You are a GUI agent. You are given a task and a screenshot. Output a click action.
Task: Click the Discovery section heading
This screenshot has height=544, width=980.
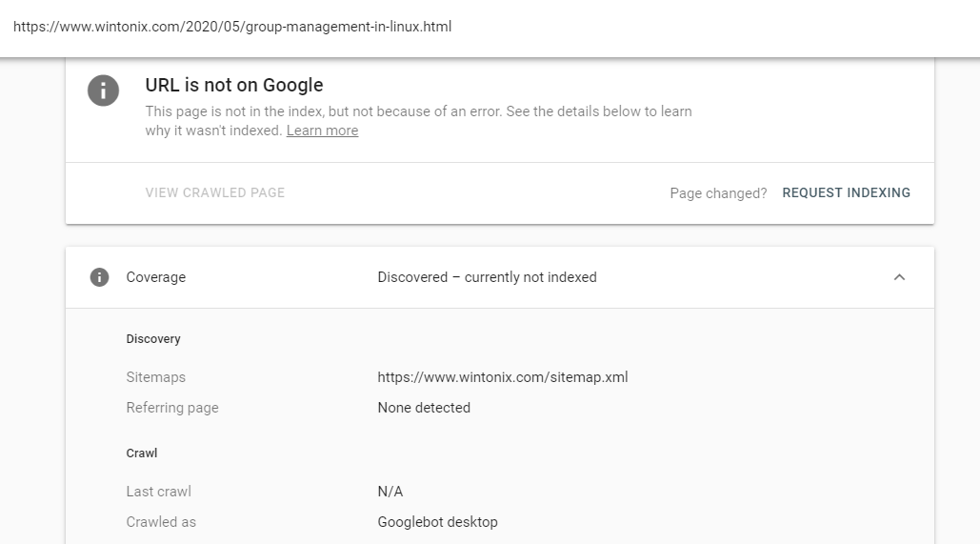tap(153, 339)
